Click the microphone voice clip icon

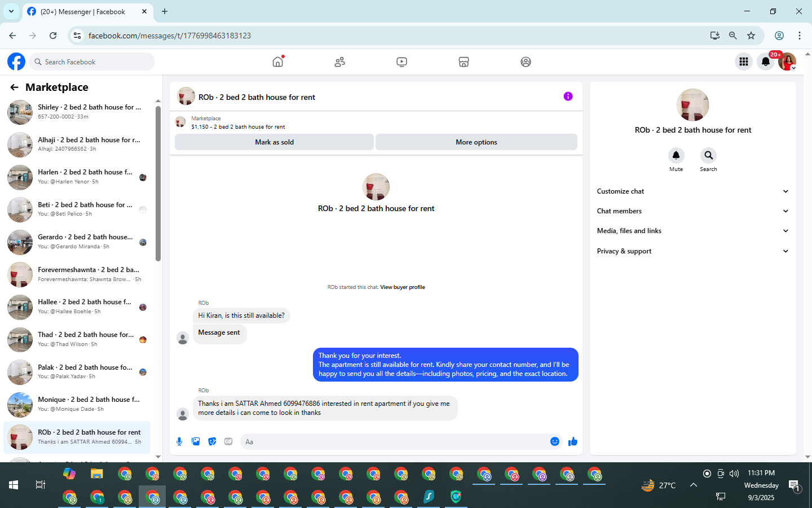point(179,441)
